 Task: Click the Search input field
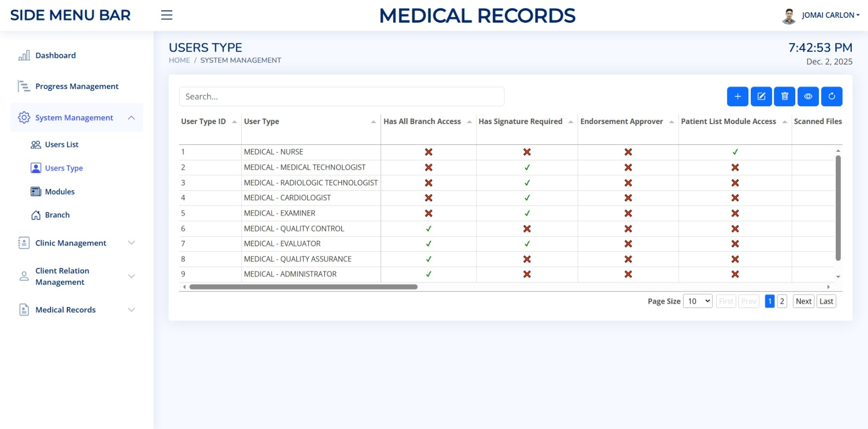[x=341, y=96]
